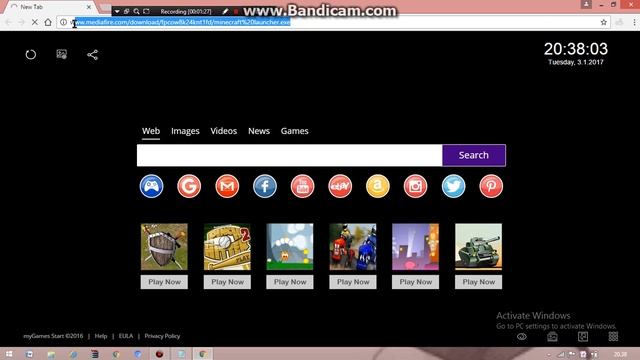This screenshot has height=360, width=640.
Task: Switch to the Videos search tab
Action: click(224, 131)
